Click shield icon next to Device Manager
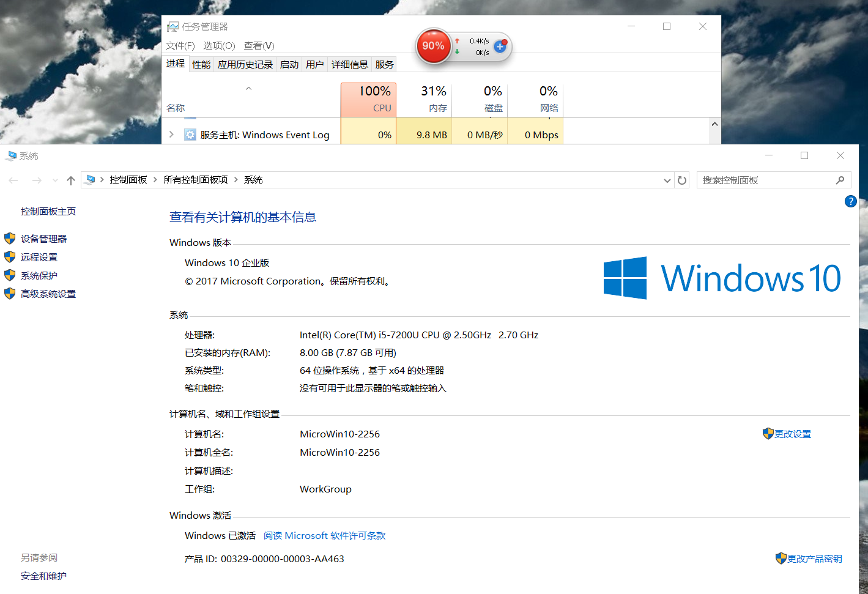The image size is (868, 594). 10,239
